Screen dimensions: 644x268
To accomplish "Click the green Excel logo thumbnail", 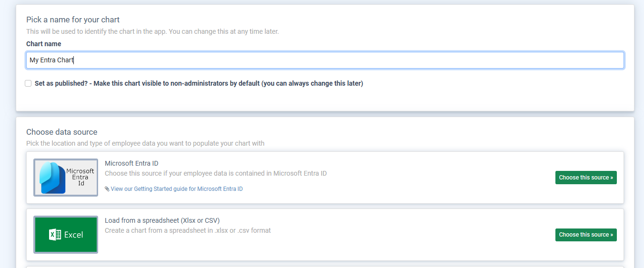I will pyautogui.click(x=66, y=235).
